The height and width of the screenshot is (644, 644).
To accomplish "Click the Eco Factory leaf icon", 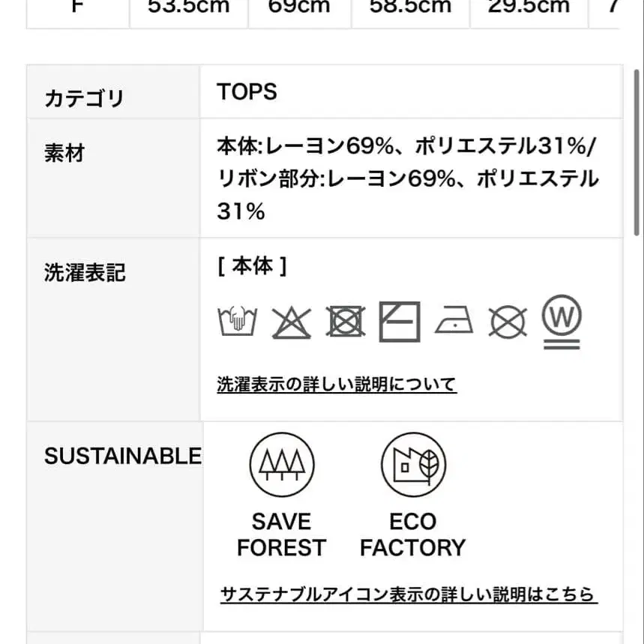I will point(413,464).
